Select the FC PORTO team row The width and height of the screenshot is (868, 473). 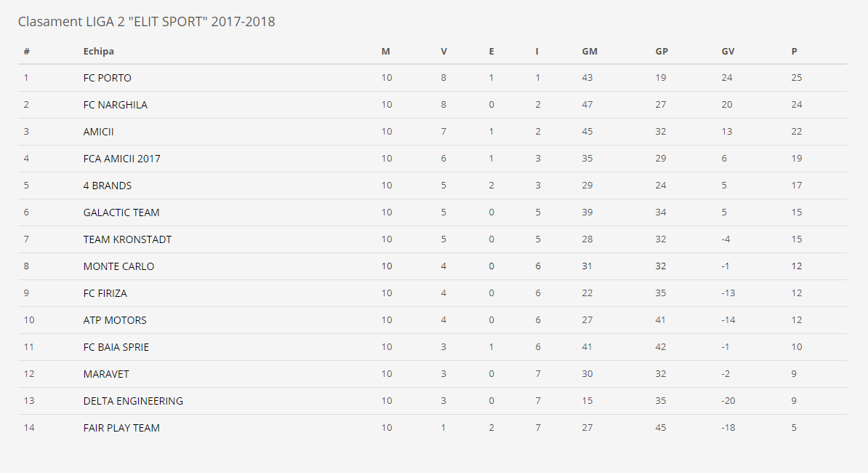coord(433,78)
